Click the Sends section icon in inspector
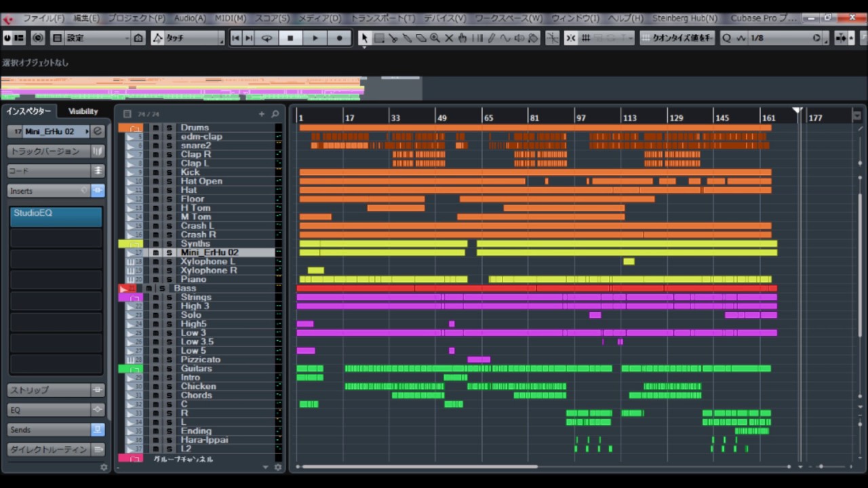This screenshot has height=488, width=868. click(x=98, y=430)
